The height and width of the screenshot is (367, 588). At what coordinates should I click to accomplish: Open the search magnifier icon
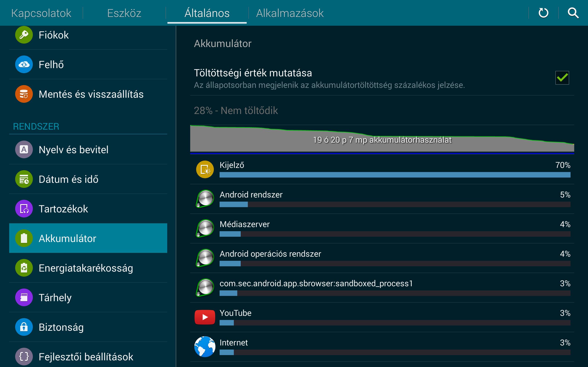pos(573,13)
